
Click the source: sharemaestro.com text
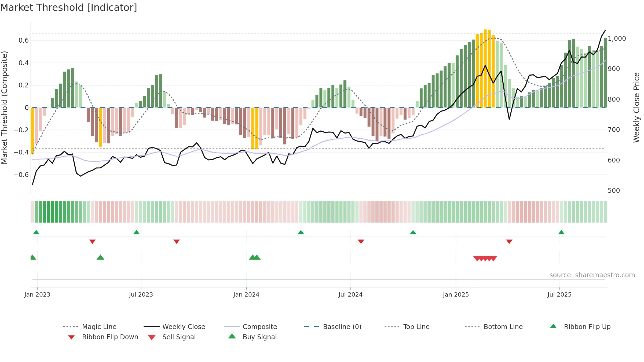592,275
